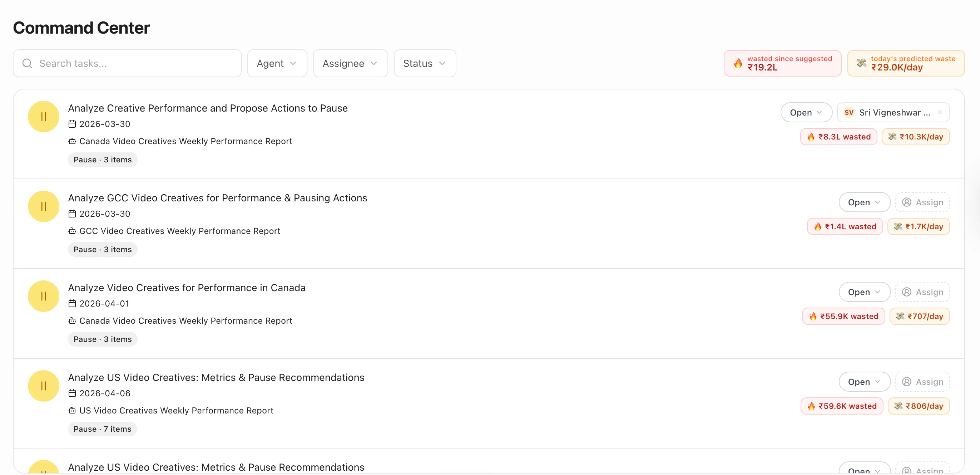Viewport: 980px width, 475px height.
Task: Click fire icon in ₹8.3L wasted badge
Action: 811,137
